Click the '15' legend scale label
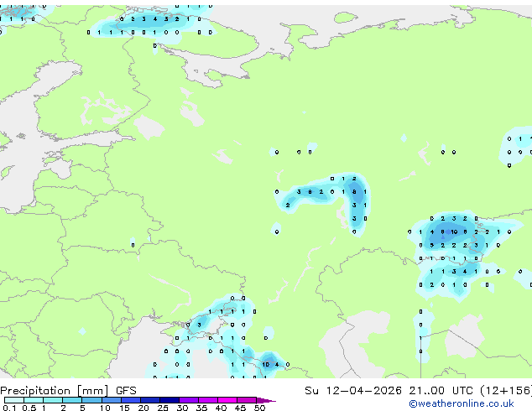The width and height of the screenshot is (532, 411). [124, 408]
